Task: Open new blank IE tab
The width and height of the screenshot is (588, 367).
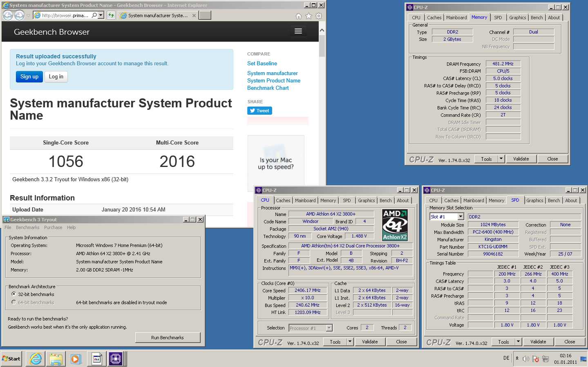Action: coord(205,15)
